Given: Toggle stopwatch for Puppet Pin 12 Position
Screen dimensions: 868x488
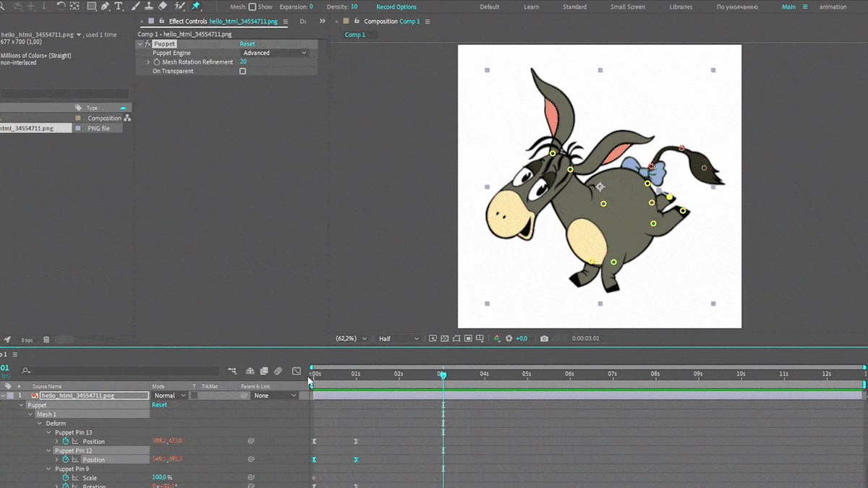Looking at the screenshot, I should 65,459.
